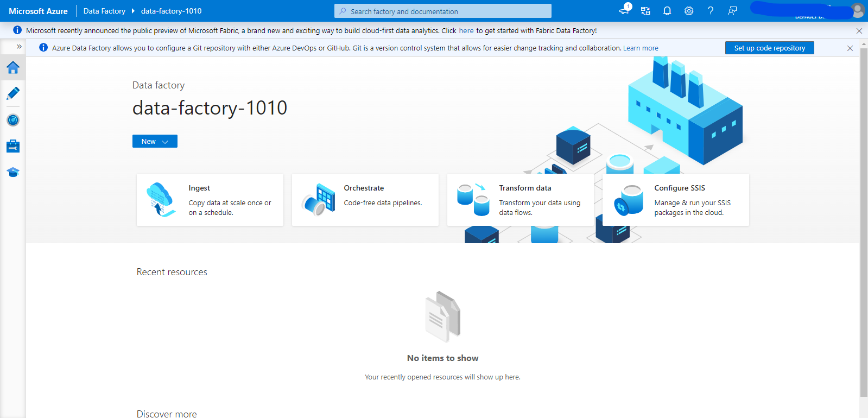Viewport: 868px width, 418px height.
Task: Click the vertical page scrollbar
Action: tap(864, 223)
